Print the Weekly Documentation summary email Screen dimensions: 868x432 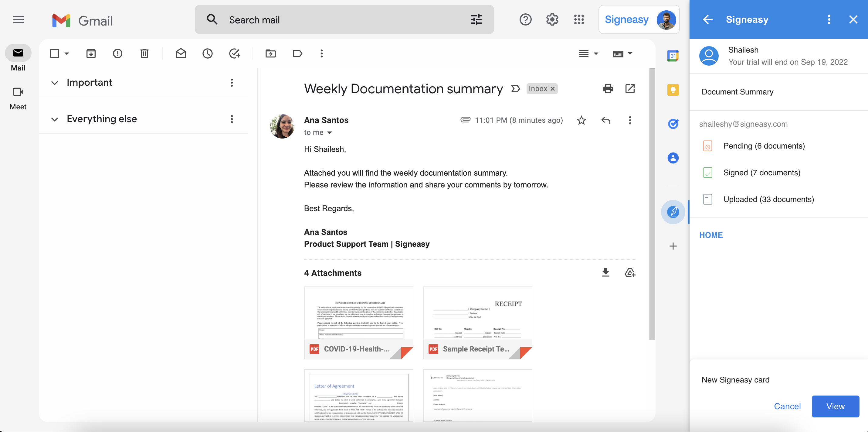(x=608, y=89)
